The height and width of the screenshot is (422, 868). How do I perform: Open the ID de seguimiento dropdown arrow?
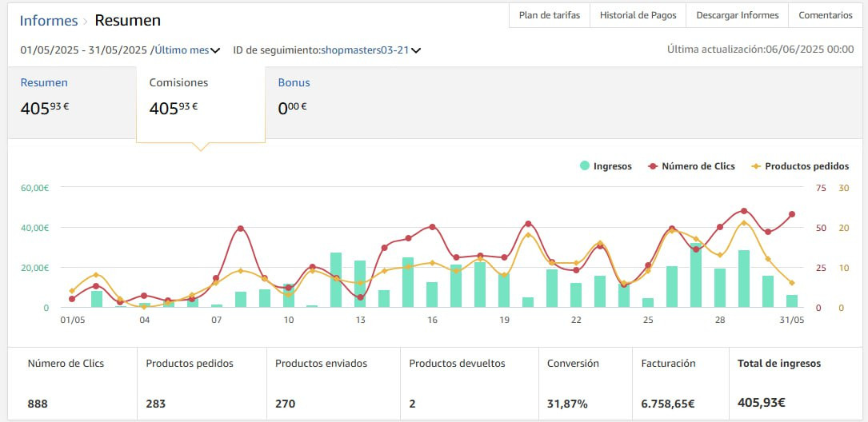click(x=416, y=50)
